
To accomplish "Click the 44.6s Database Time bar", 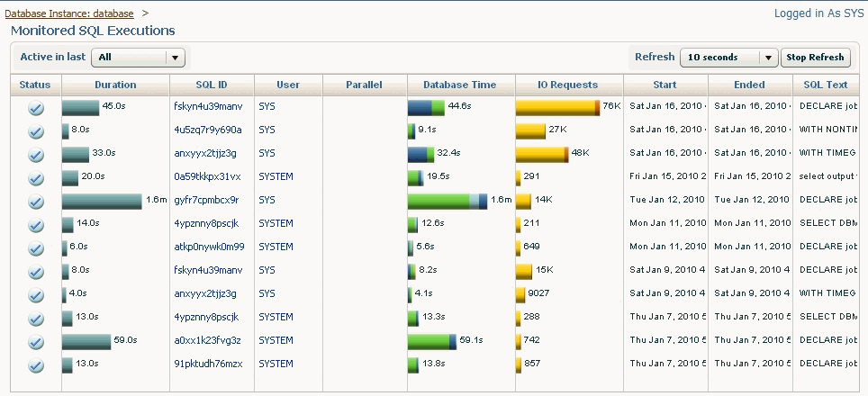I will [426, 108].
